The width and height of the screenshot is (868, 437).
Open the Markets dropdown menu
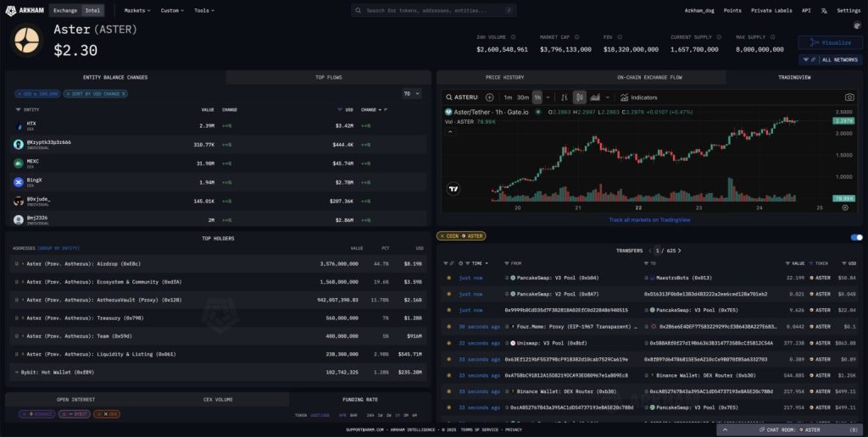click(x=136, y=10)
